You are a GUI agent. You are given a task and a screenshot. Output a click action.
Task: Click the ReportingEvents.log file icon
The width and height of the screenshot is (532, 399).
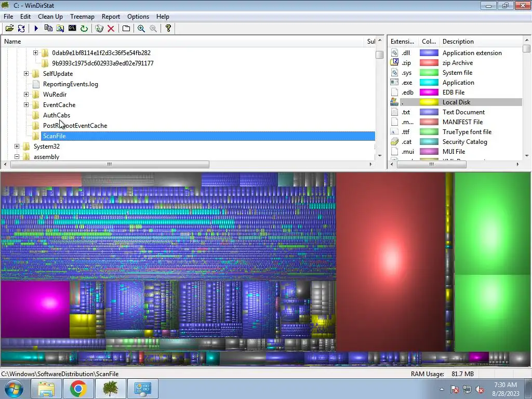[x=36, y=84]
